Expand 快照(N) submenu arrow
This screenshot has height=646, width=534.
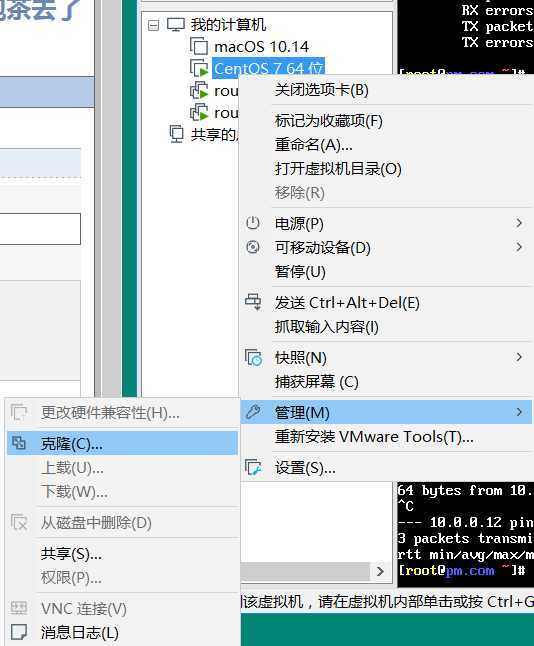pos(519,357)
